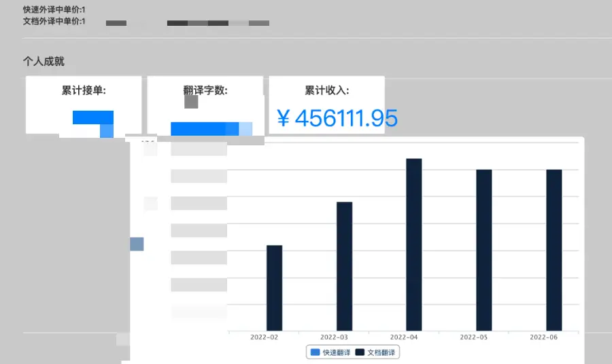Select the 2022-03 chart bar
The image size is (612, 364).
344,266
